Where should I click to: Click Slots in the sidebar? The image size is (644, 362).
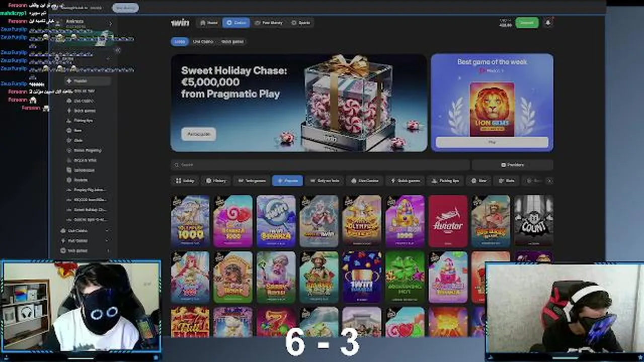pyautogui.click(x=78, y=140)
